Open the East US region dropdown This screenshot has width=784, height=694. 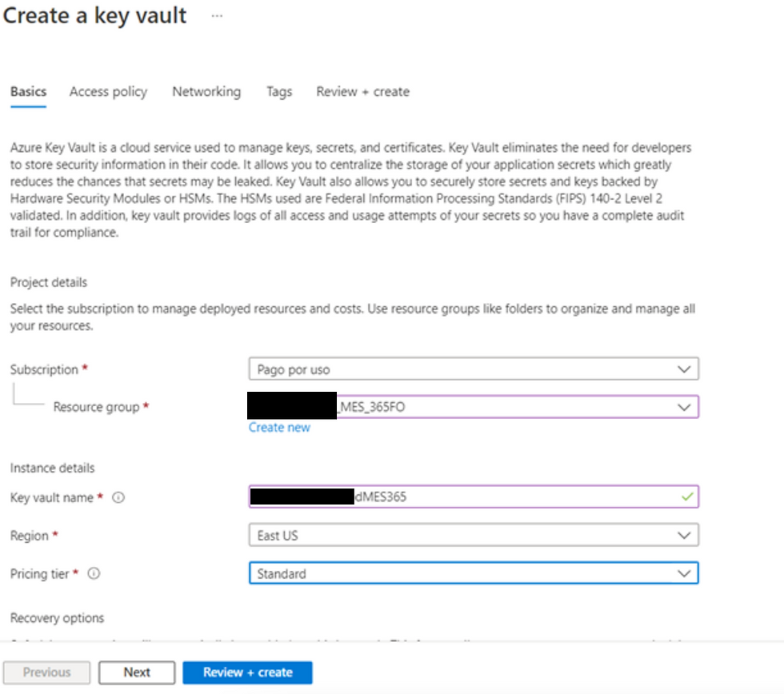click(x=474, y=536)
